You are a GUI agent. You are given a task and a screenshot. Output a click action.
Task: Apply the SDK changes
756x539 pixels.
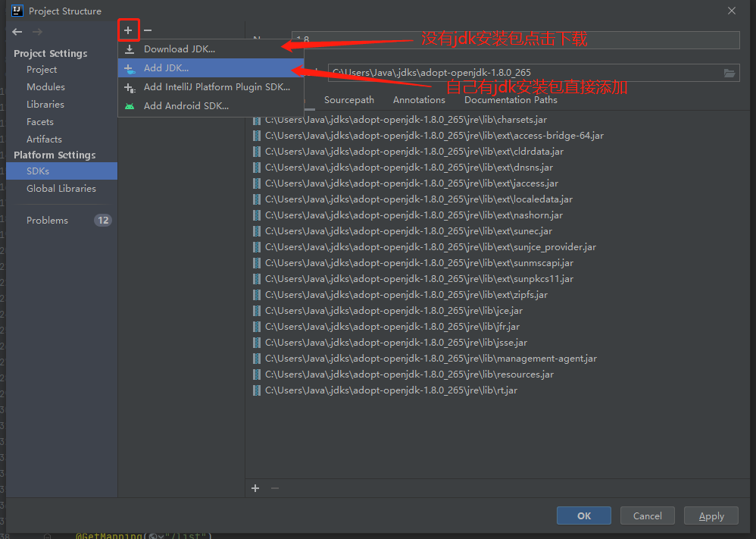click(711, 515)
